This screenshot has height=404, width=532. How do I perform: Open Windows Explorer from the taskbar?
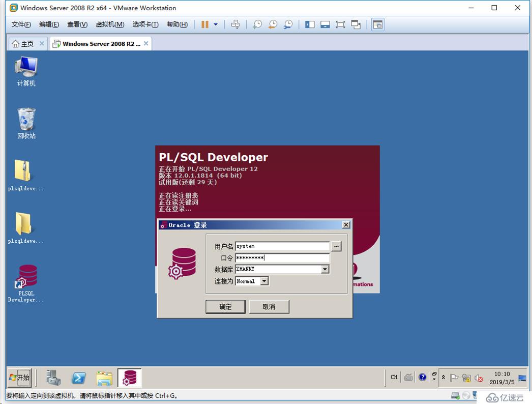coord(104,378)
